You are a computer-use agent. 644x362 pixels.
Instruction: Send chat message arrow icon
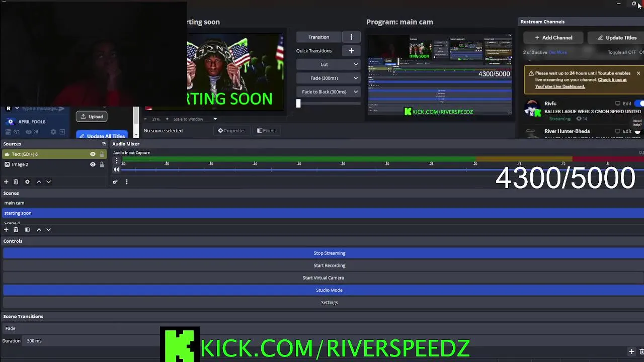pyautogui.click(x=62, y=109)
